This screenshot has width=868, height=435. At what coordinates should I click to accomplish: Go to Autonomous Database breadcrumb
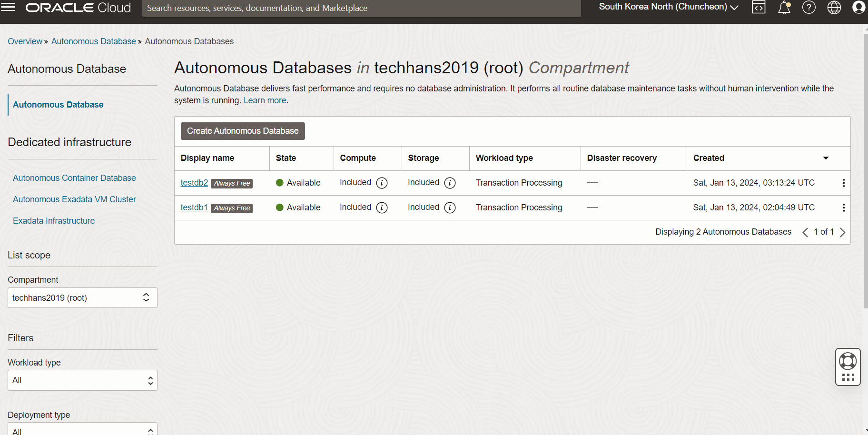tap(93, 41)
